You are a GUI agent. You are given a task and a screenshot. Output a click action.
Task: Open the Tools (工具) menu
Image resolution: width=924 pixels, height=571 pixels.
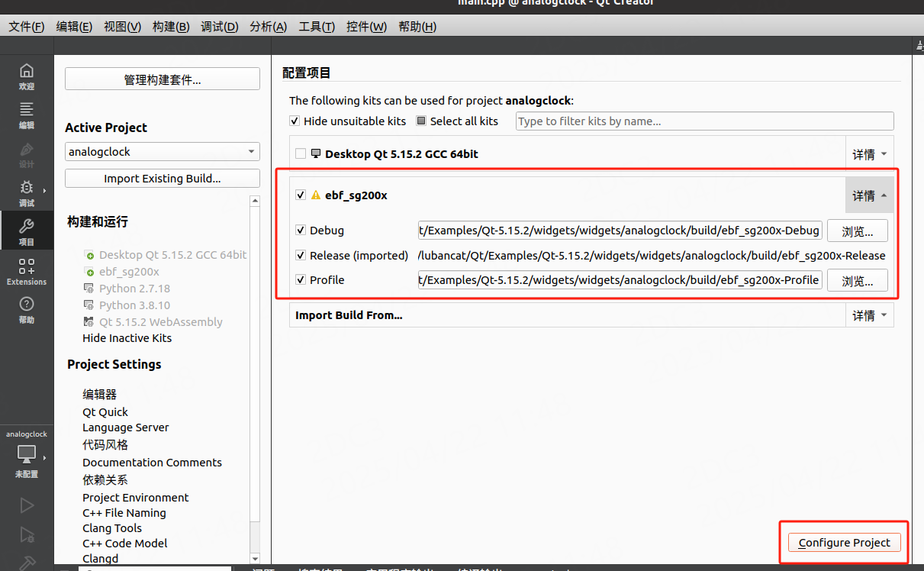tap(317, 27)
